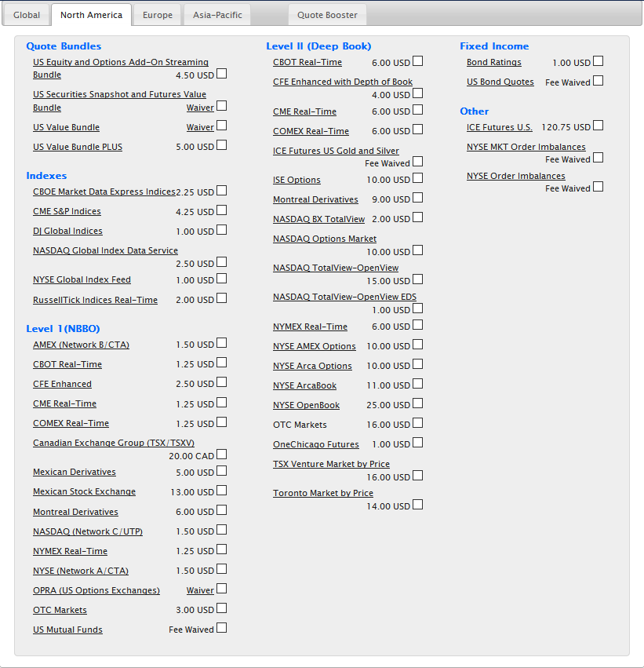Tick NYSE MKT Order Imbalances checkbox
Viewport: 644px width, 668px height.
pos(598,158)
